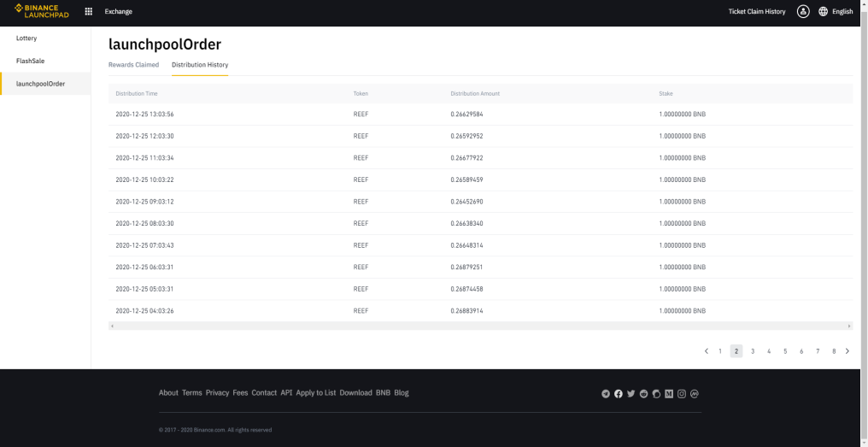Go to page 8

(834, 351)
